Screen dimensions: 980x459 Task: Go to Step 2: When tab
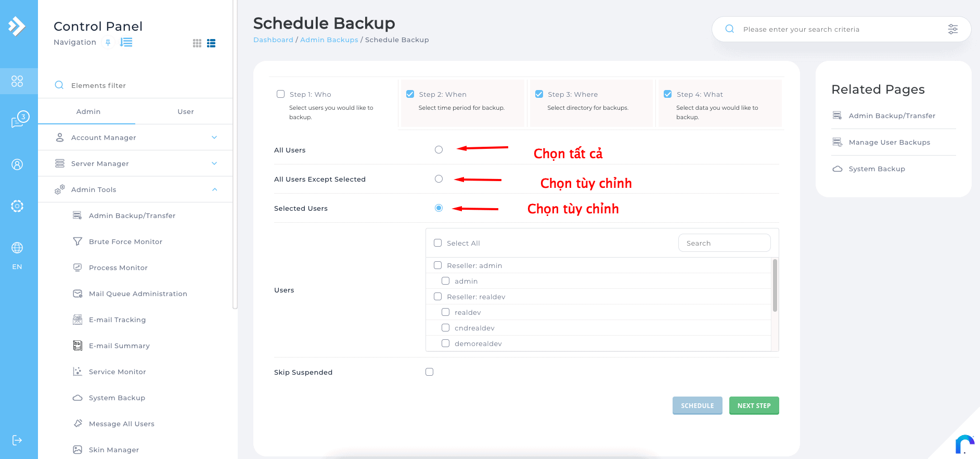[462, 103]
